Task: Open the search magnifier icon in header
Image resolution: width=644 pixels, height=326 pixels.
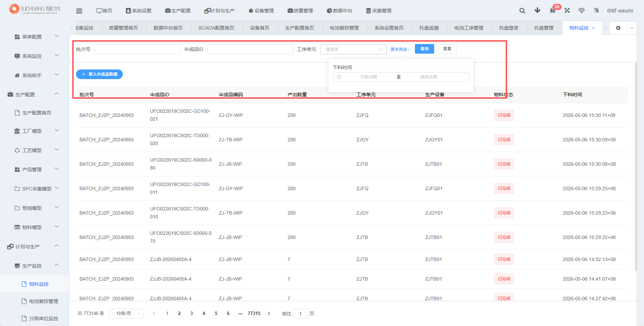Action: point(522,11)
